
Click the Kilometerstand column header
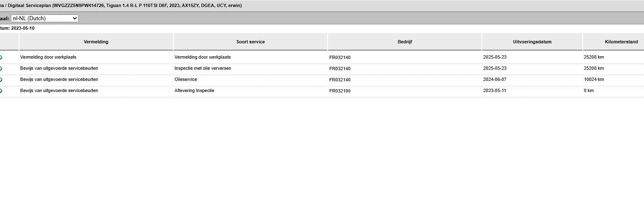pos(621,42)
